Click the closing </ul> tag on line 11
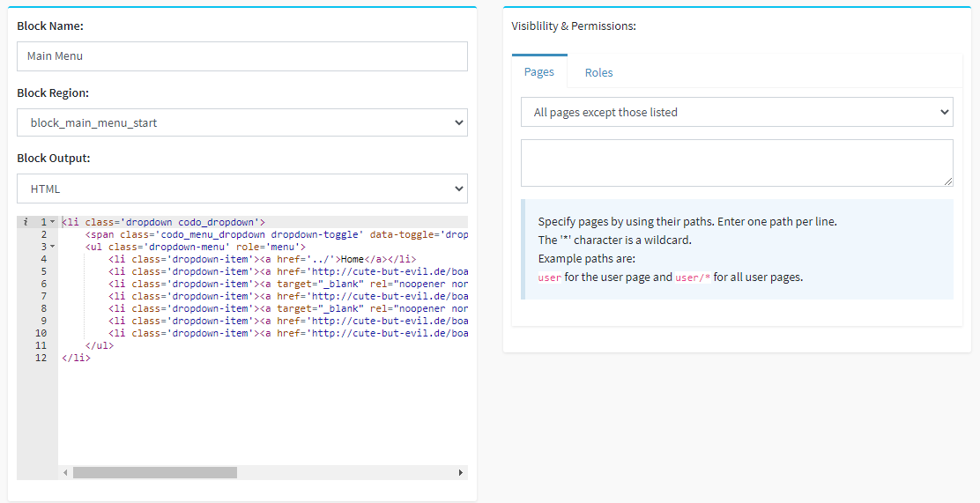This screenshot has height=503, width=980. pyautogui.click(x=100, y=345)
